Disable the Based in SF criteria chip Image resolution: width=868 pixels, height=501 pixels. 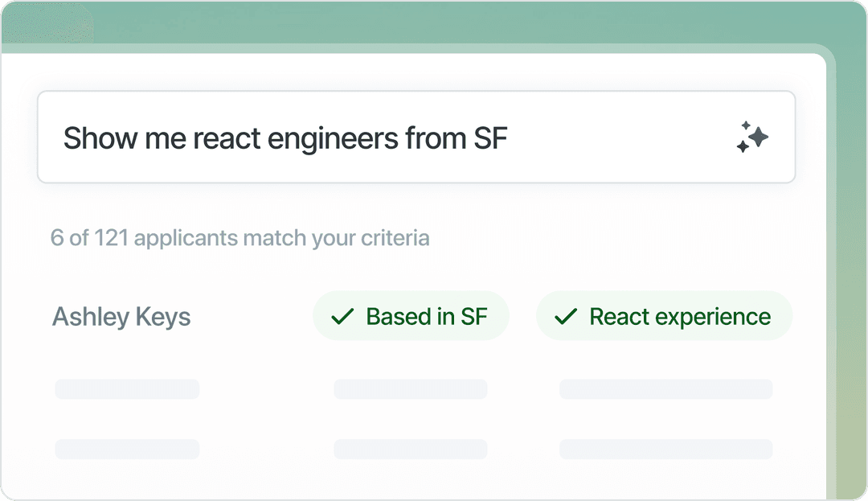click(x=411, y=315)
